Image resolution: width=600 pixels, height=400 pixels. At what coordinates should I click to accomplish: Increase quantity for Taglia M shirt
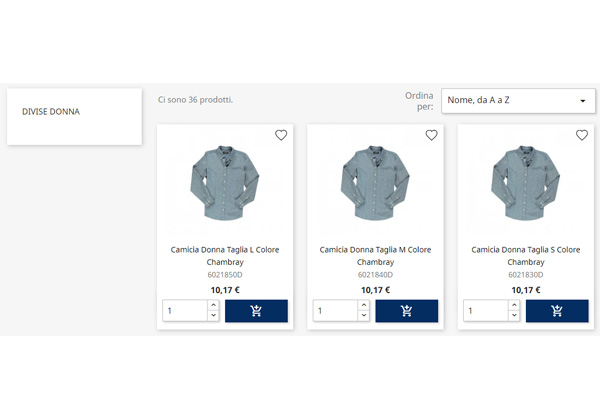(363, 306)
